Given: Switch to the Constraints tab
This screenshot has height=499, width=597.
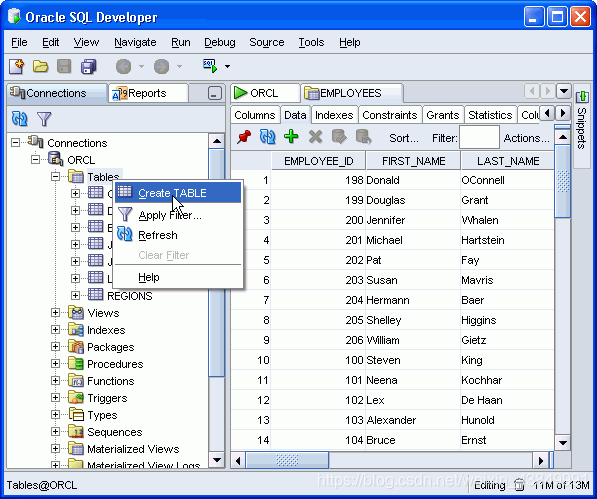Looking at the screenshot, I should coord(389,115).
